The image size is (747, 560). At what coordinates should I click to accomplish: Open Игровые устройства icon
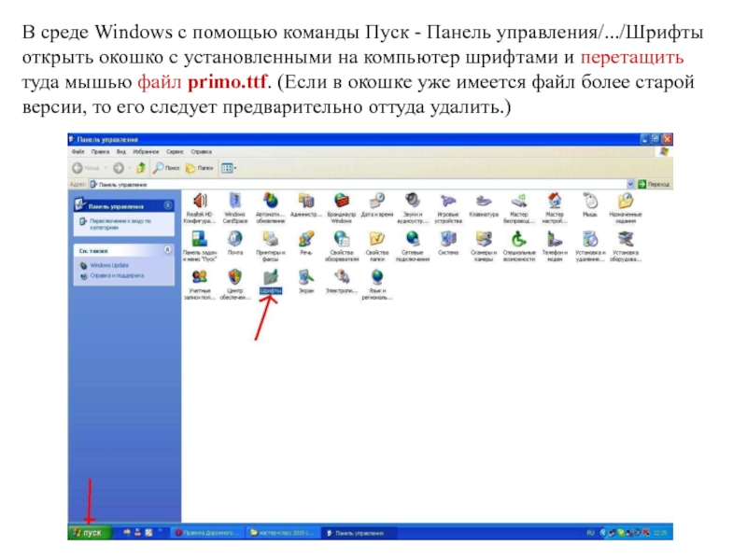448,208
